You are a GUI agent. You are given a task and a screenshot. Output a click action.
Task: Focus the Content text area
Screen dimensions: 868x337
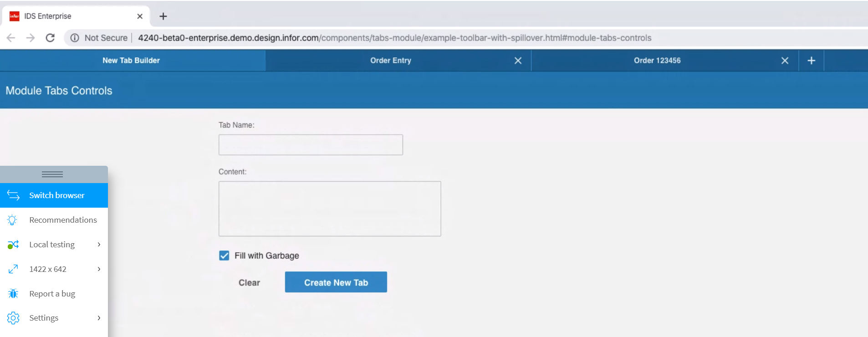pos(330,209)
